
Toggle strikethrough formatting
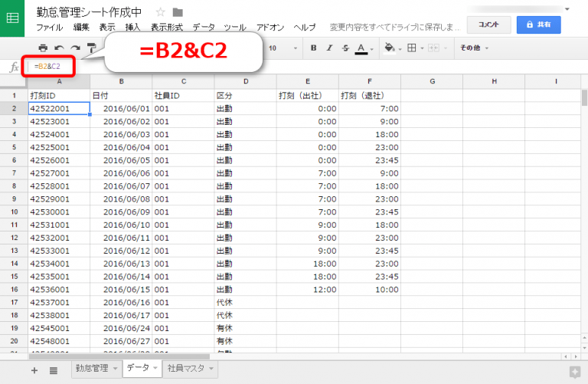pos(345,48)
